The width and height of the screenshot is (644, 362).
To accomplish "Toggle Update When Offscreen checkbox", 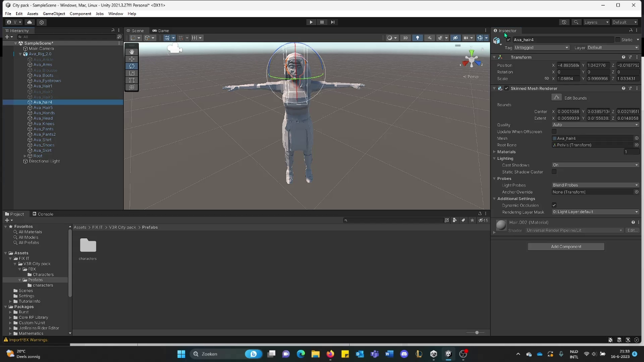I will pyautogui.click(x=554, y=132).
